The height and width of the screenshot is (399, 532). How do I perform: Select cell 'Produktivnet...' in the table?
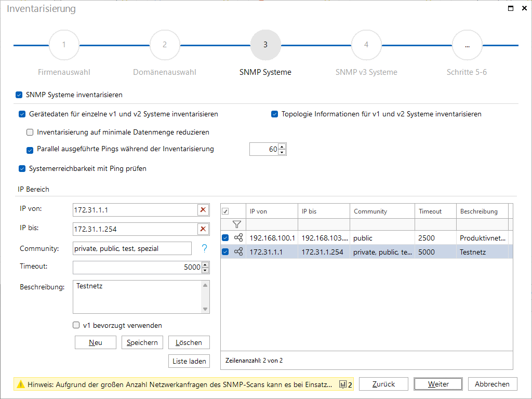coord(482,238)
